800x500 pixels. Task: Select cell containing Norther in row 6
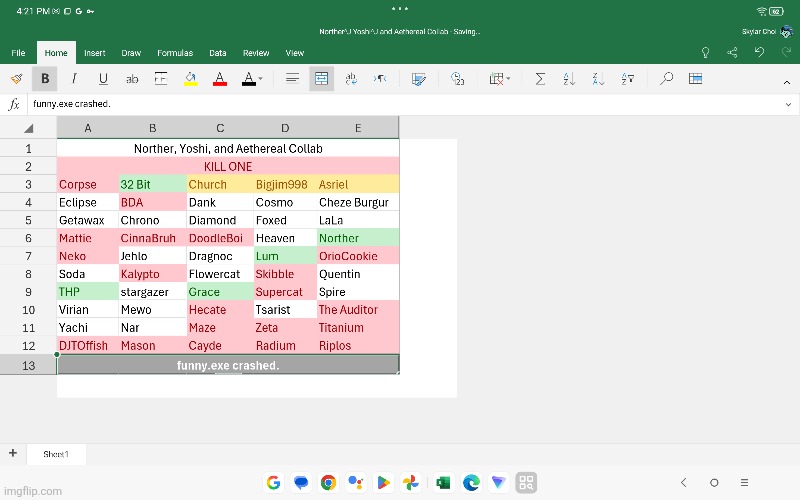coord(358,238)
